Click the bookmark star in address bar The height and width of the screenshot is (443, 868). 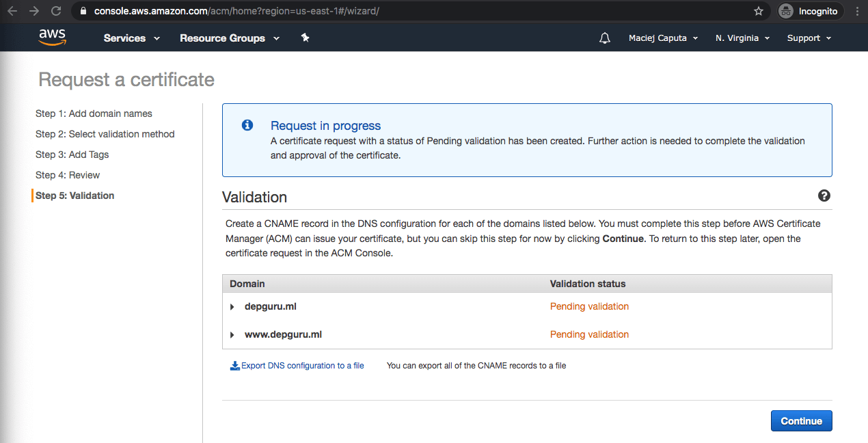click(758, 12)
